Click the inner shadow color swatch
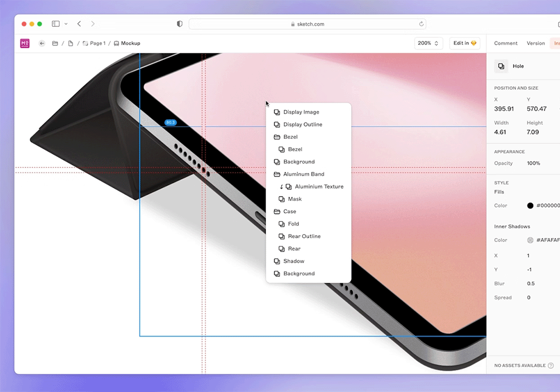Image resolution: width=560 pixels, height=392 pixels. (530, 240)
